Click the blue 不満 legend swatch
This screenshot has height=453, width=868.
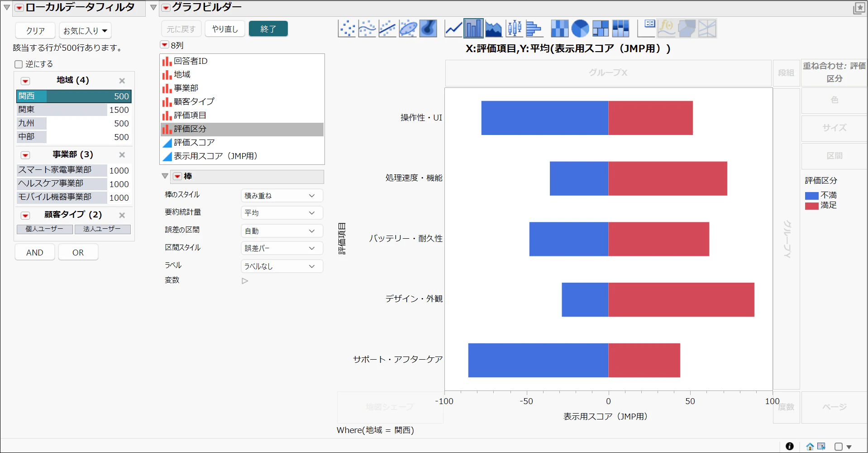(x=812, y=196)
